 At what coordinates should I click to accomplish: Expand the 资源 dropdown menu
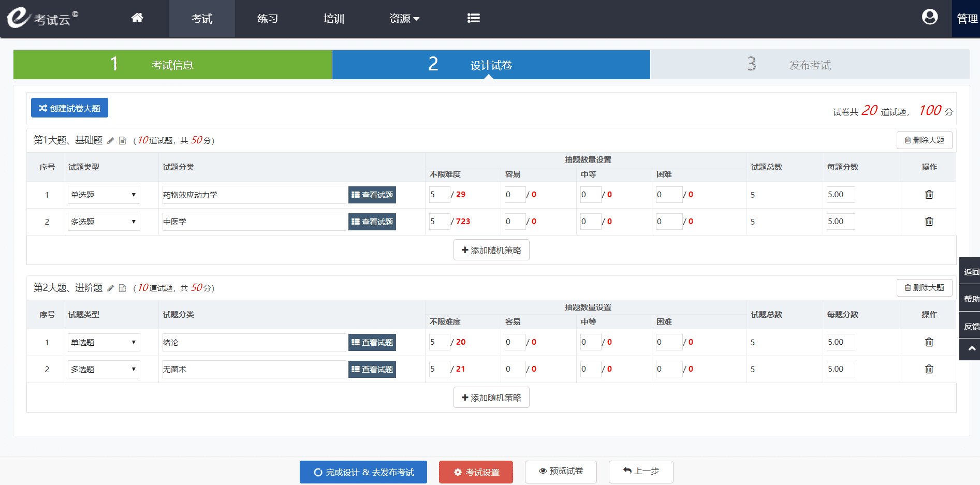(x=404, y=19)
